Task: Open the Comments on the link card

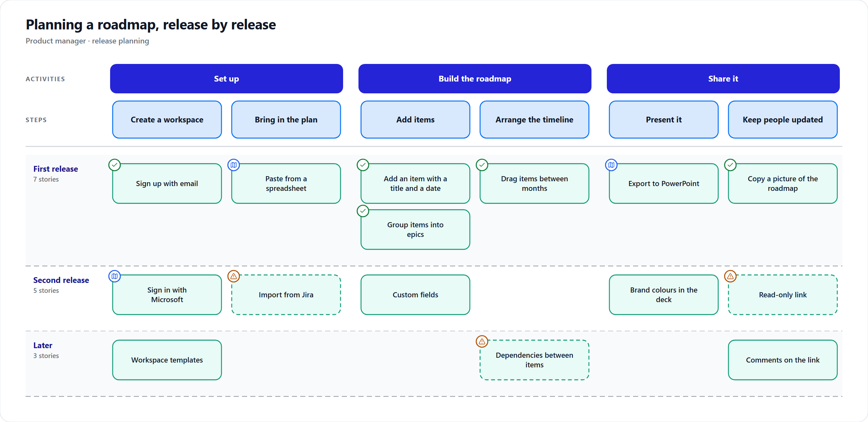Action: [x=783, y=360]
